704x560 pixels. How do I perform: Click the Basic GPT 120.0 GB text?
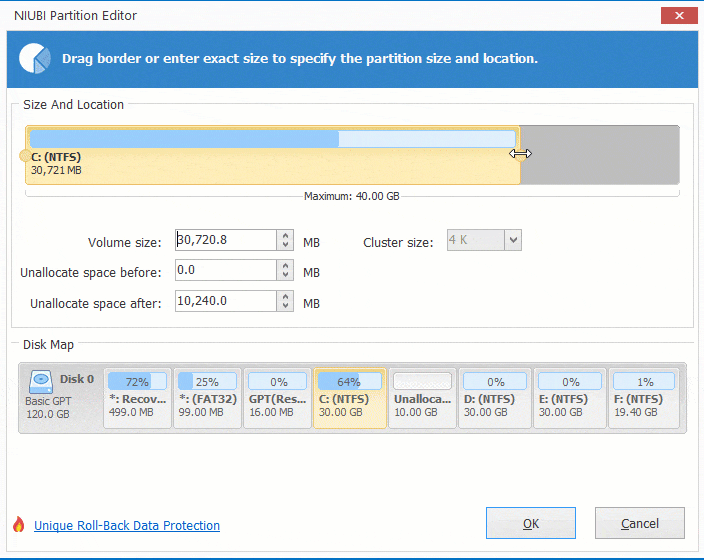[x=48, y=407]
